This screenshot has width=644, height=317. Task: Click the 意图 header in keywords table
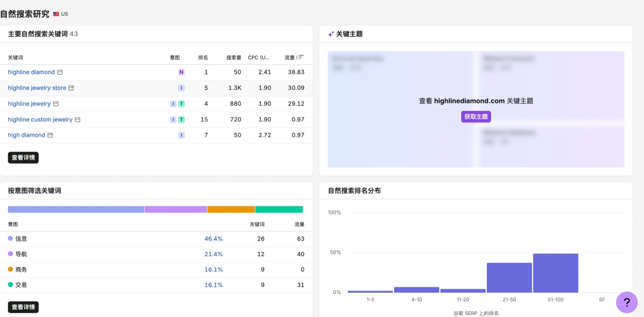coord(175,58)
